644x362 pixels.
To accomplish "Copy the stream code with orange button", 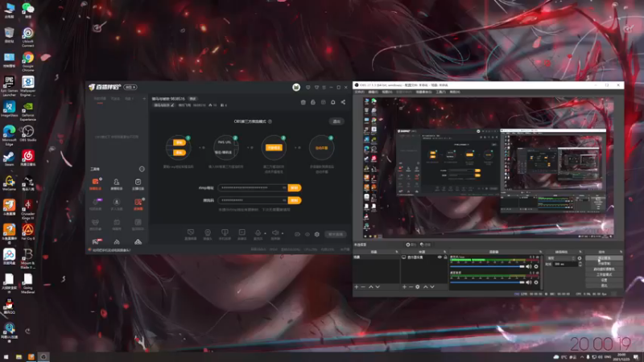I will click(295, 200).
